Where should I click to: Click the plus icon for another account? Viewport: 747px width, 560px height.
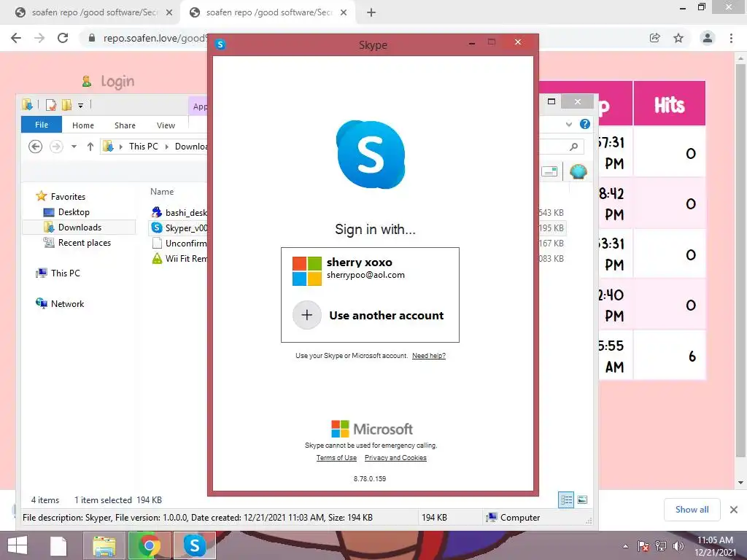(x=307, y=315)
